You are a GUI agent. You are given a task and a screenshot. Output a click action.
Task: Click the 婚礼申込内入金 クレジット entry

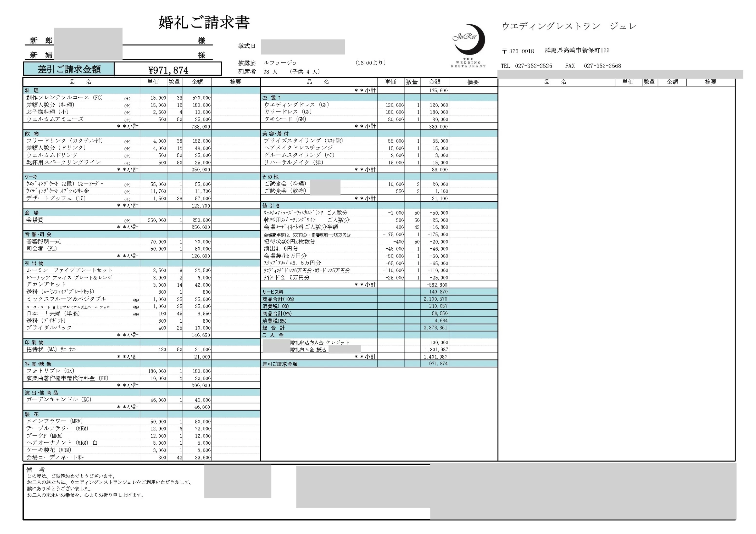click(x=320, y=343)
